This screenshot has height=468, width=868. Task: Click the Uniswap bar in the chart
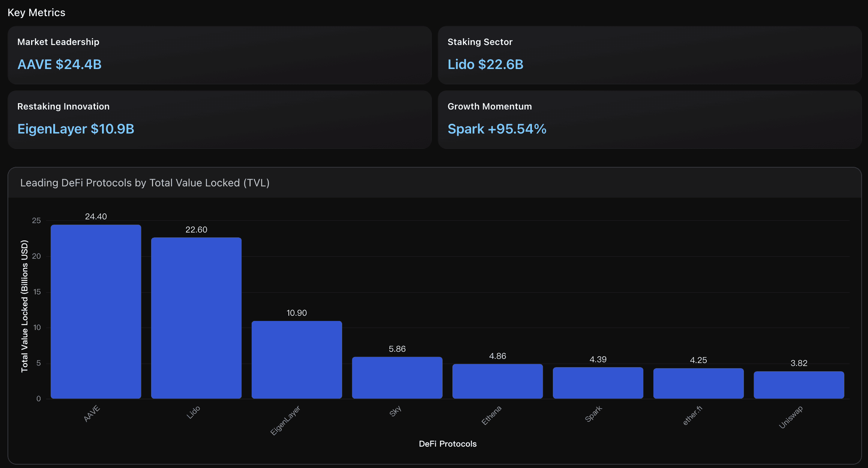[799, 385]
